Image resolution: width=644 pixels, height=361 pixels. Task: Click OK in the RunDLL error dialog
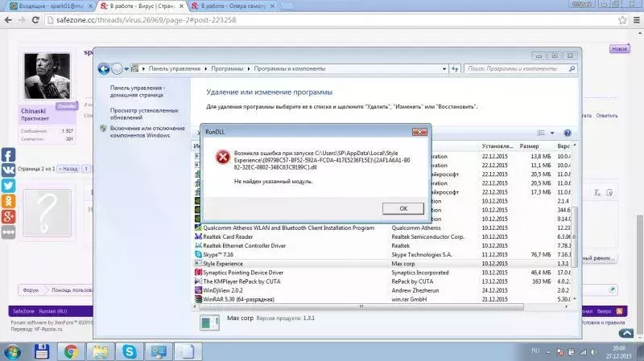click(x=403, y=208)
